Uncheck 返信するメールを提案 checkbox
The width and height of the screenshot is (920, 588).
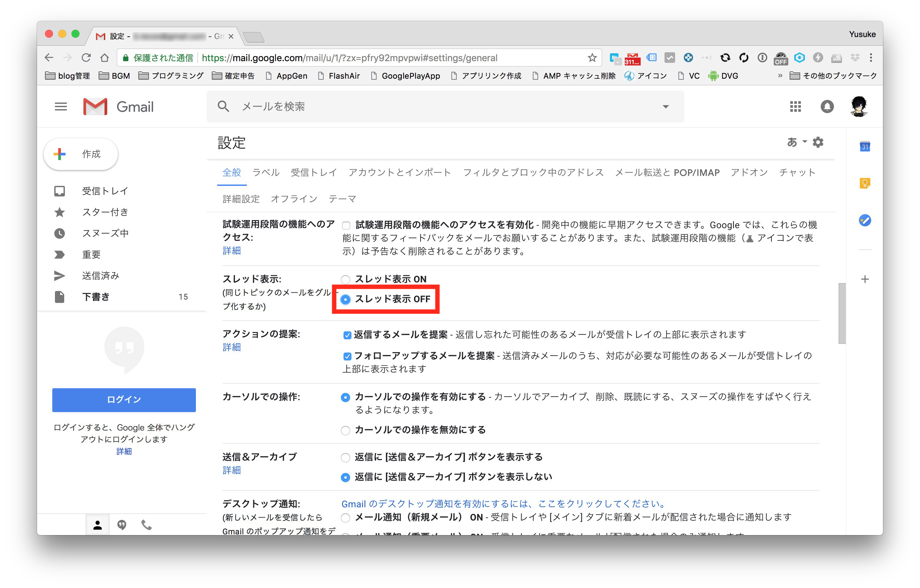pyautogui.click(x=347, y=335)
